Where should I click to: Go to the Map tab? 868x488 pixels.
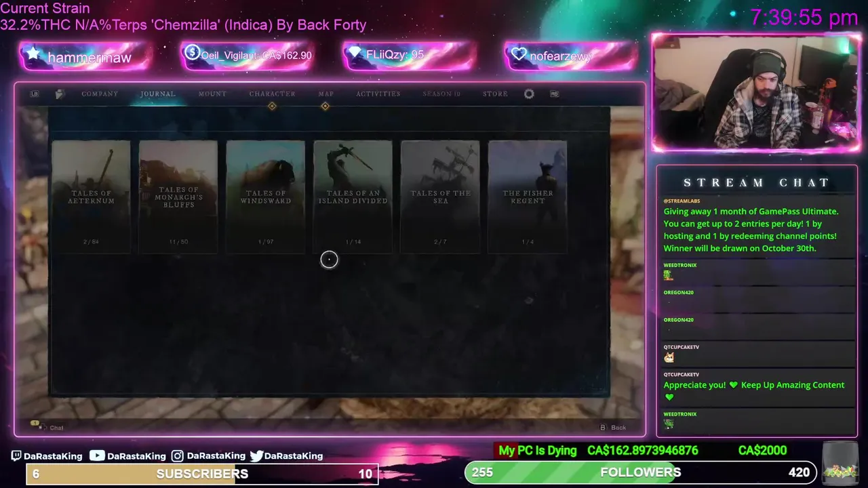coord(326,94)
